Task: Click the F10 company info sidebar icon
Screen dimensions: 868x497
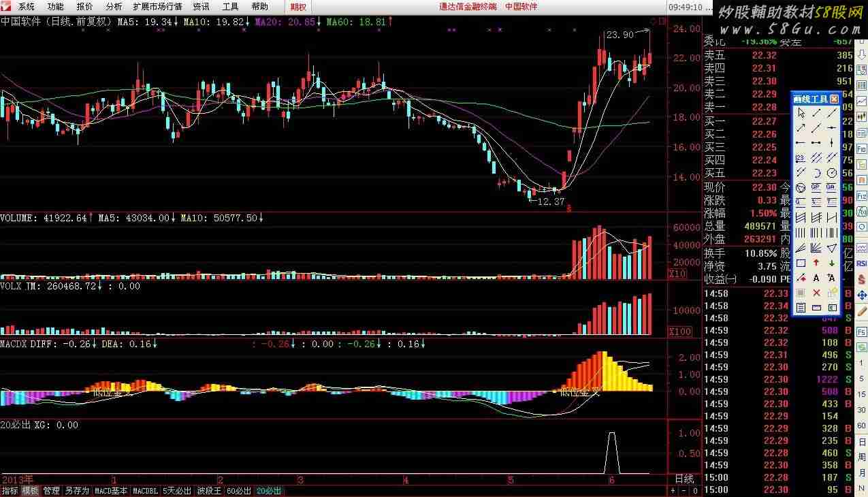Action: 861,149
